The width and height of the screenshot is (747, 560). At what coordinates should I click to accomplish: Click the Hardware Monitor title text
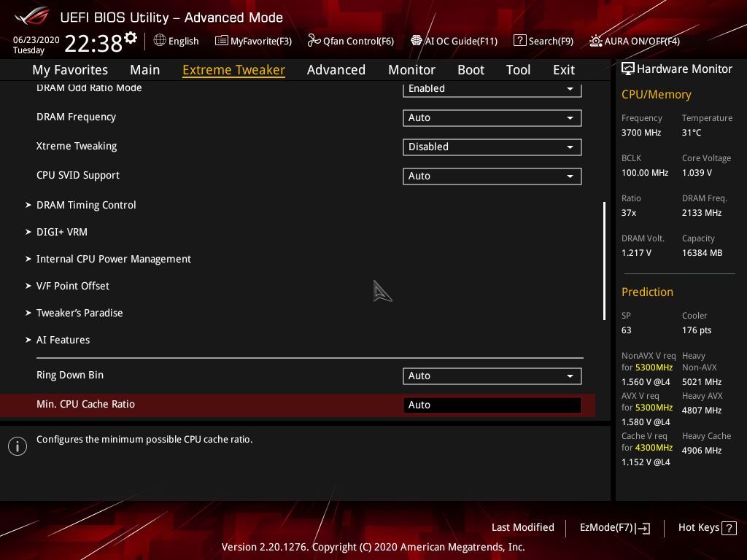[x=684, y=69]
